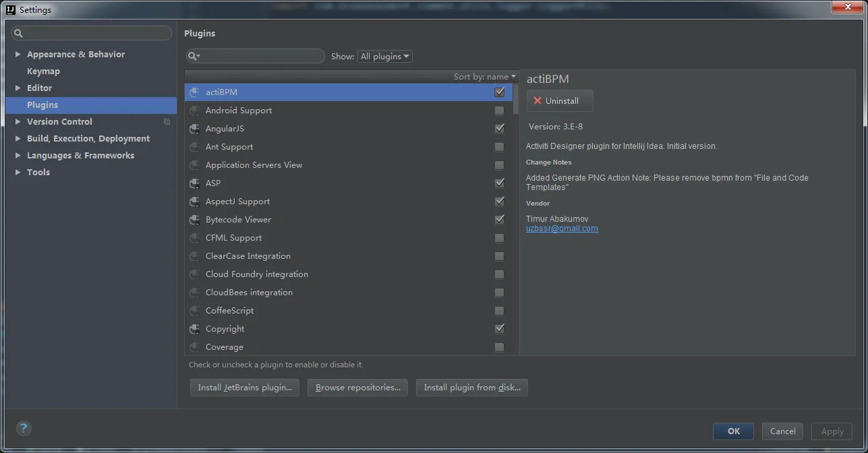868x453 pixels.
Task: Select Keymap in the settings tree
Action: tap(43, 71)
